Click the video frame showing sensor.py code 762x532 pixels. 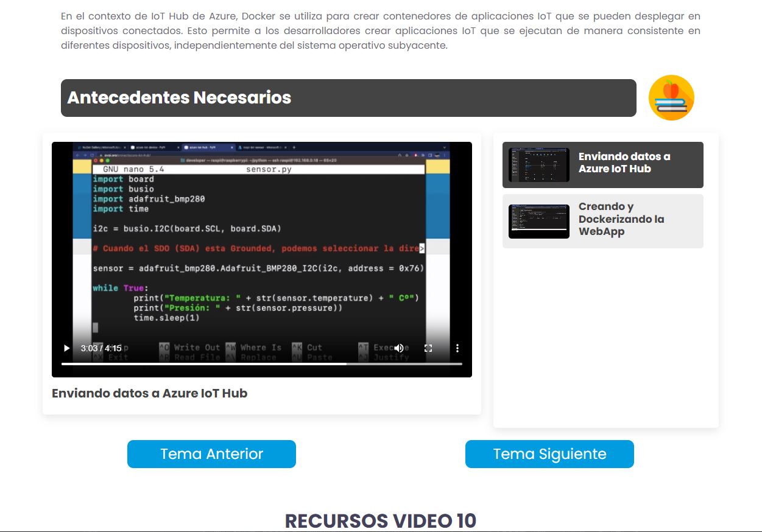point(261,243)
